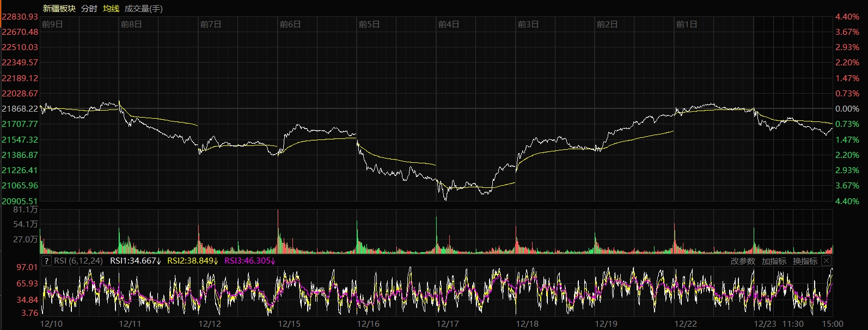Toggle the yellow 均线 average line legend

point(111,9)
